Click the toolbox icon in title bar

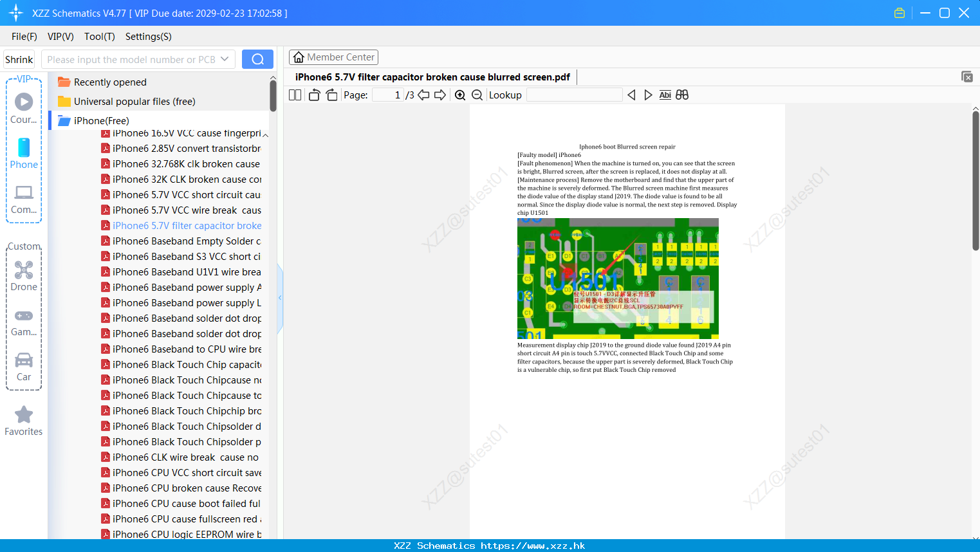[900, 13]
